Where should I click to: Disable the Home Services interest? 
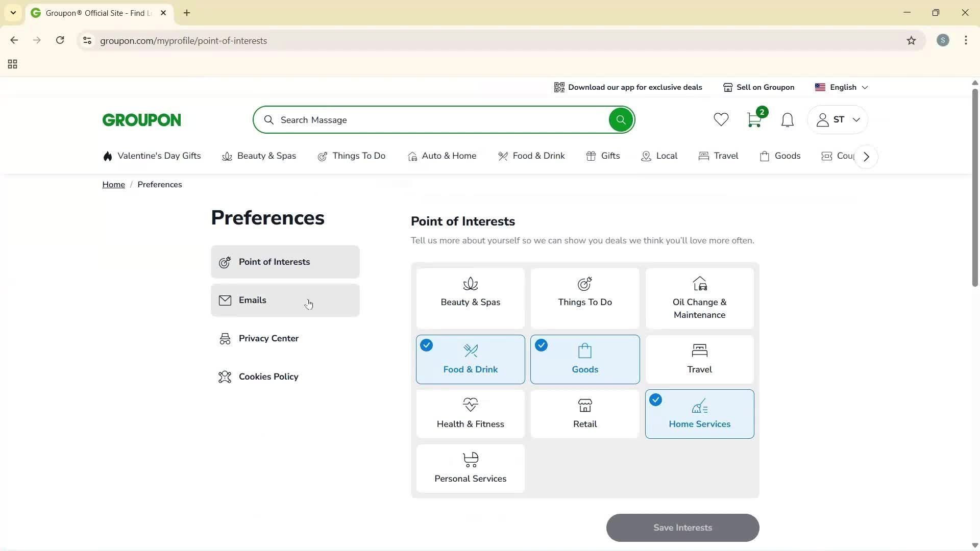point(699,414)
